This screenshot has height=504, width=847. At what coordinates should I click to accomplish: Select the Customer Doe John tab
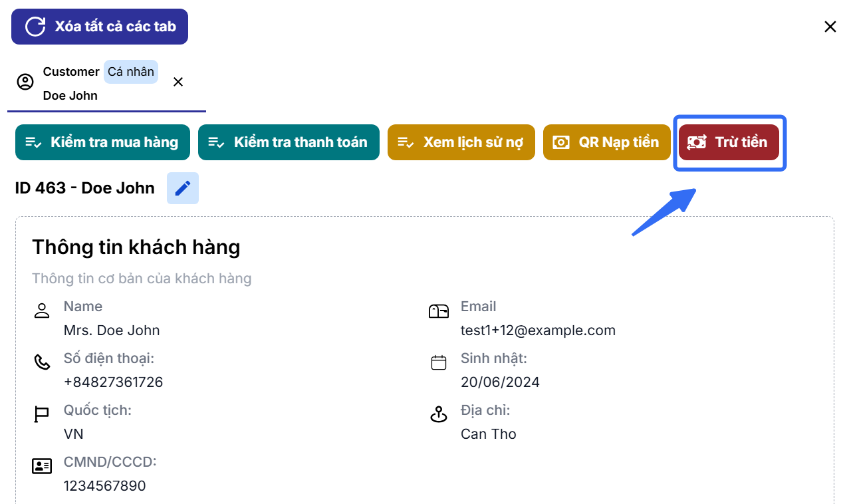(106, 83)
